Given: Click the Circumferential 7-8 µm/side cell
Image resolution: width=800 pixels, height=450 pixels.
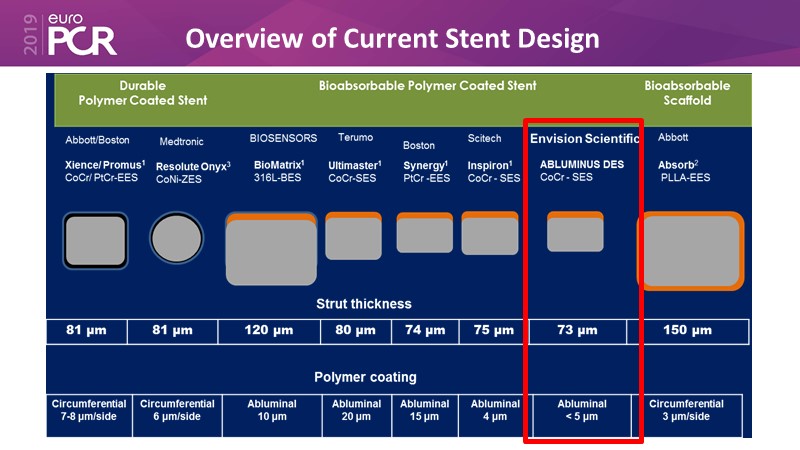Looking at the screenshot, I should tap(86, 410).
